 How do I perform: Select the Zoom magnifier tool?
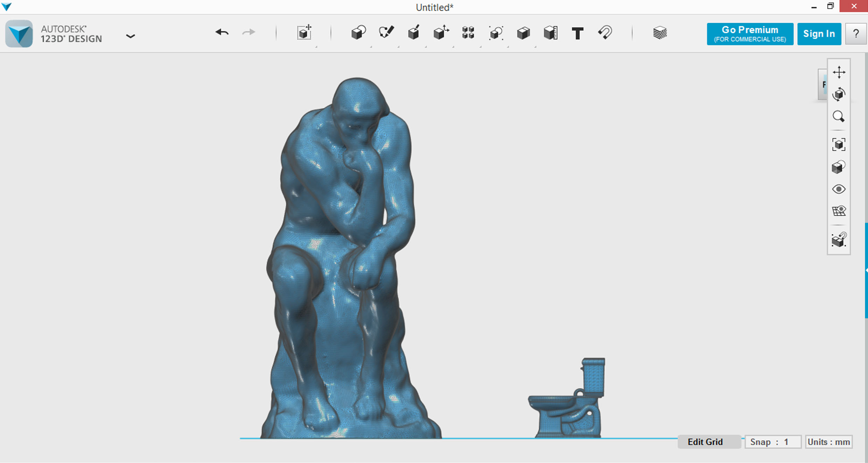(839, 116)
